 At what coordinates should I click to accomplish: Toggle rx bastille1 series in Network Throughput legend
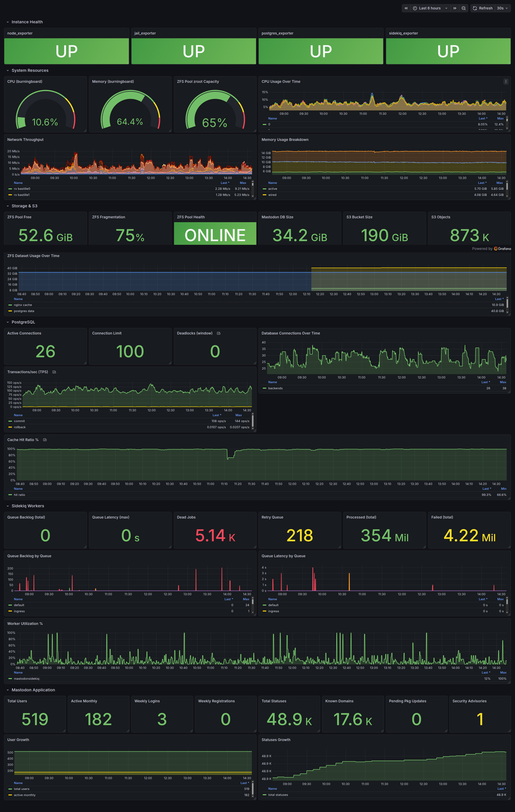(22, 195)
